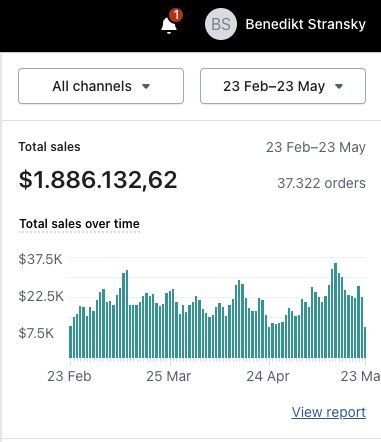This screenshot has height=442, width=381.
Task: Open the 23 Feb–23 May date range picker
Action: (x=283, y=86)
